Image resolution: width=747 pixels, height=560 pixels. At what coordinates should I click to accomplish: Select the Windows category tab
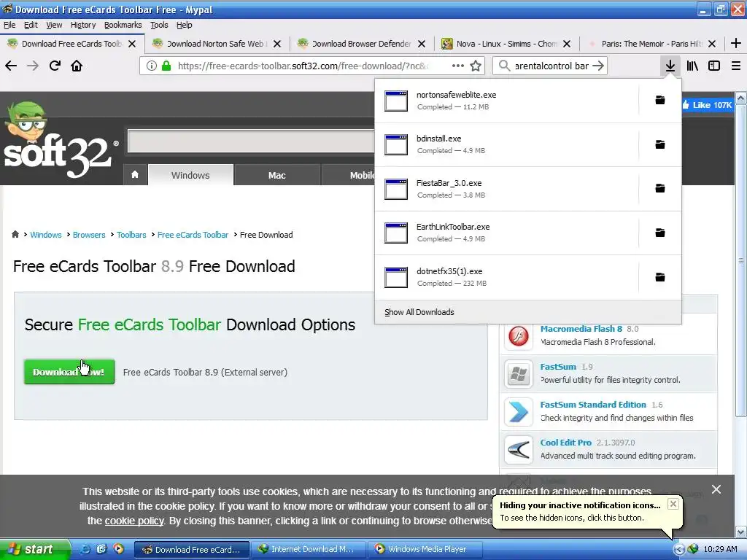click(190, 175)
